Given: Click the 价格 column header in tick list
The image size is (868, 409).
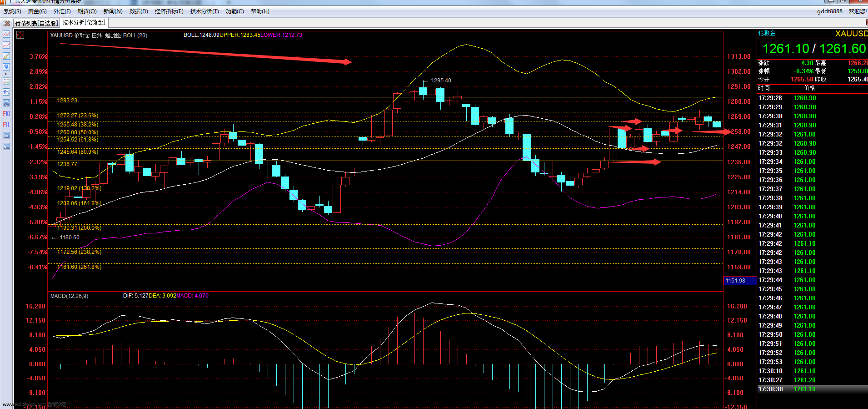Looking at the screenshot, I should (x=809, y=88).
